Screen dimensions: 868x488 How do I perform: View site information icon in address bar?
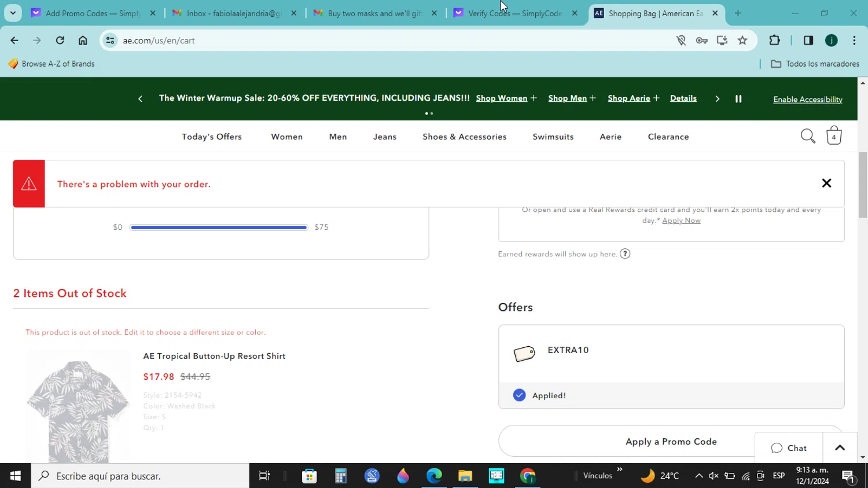[111, 41]
